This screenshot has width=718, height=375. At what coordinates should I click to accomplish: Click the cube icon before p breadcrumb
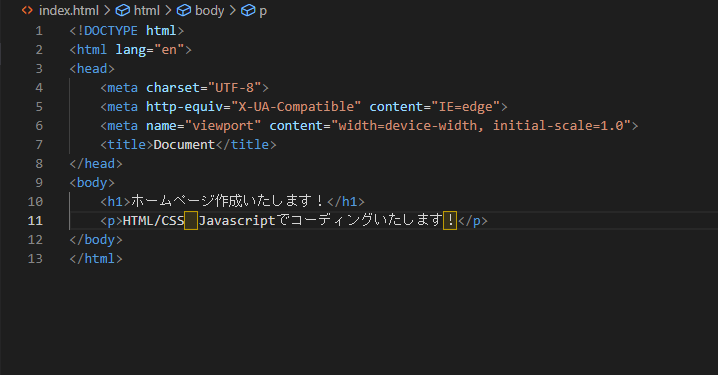(x=248, y=11)
